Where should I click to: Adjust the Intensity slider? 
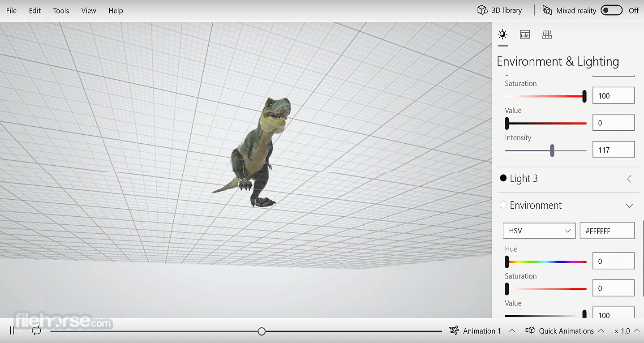[x=545, y=150]
